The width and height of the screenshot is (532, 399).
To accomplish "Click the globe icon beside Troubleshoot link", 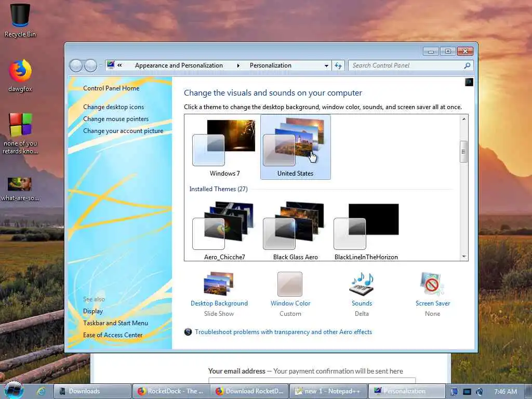I will point(188,332).
